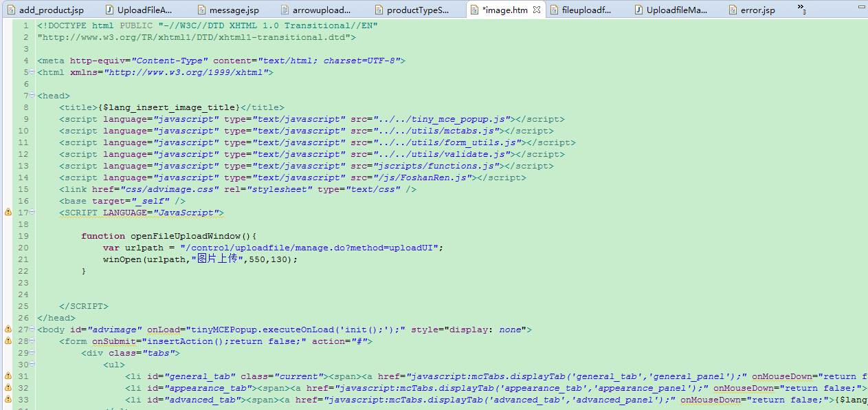Viewport: 868px width, 410px height.
Task: Switch to the add_product.jsp editor tab
Action: [x=52, y=10]
